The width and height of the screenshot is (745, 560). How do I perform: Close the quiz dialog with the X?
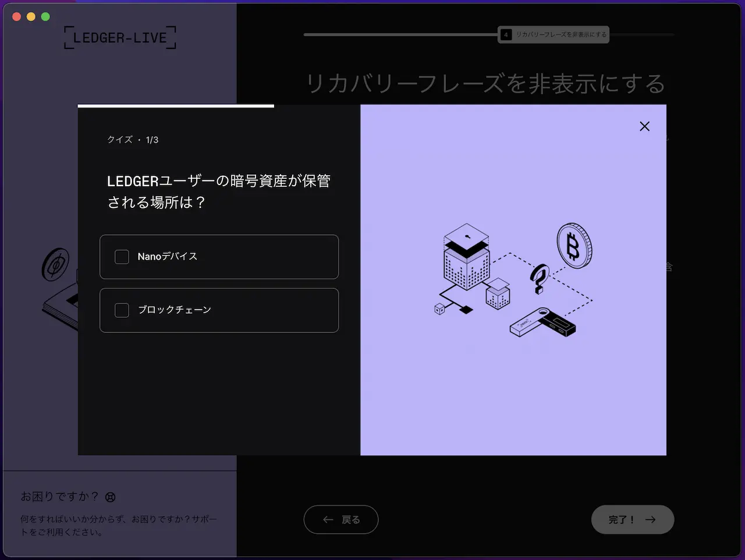644,126
